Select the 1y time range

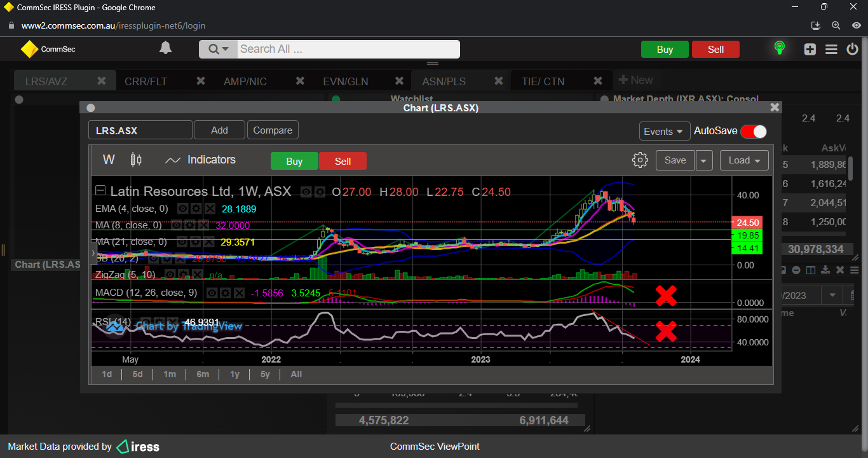(x=235, y=374)
